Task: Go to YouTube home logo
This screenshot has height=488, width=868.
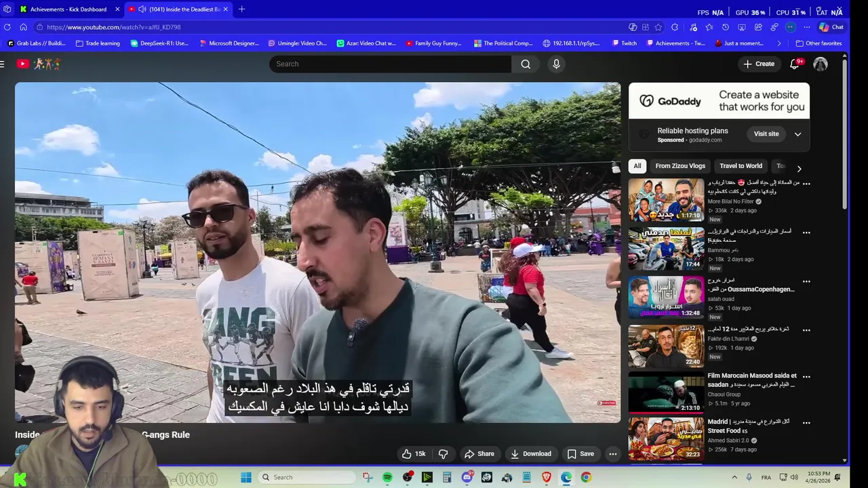Action: [23, 64]
